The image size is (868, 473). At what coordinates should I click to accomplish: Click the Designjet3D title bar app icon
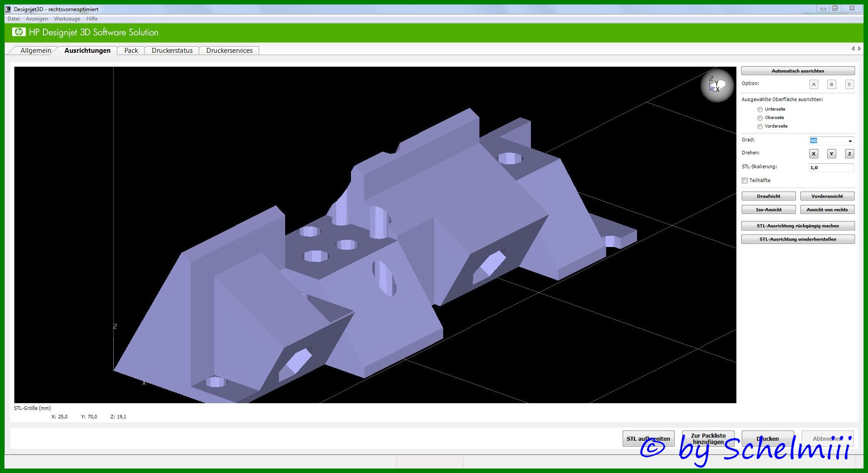coord(8,9)
